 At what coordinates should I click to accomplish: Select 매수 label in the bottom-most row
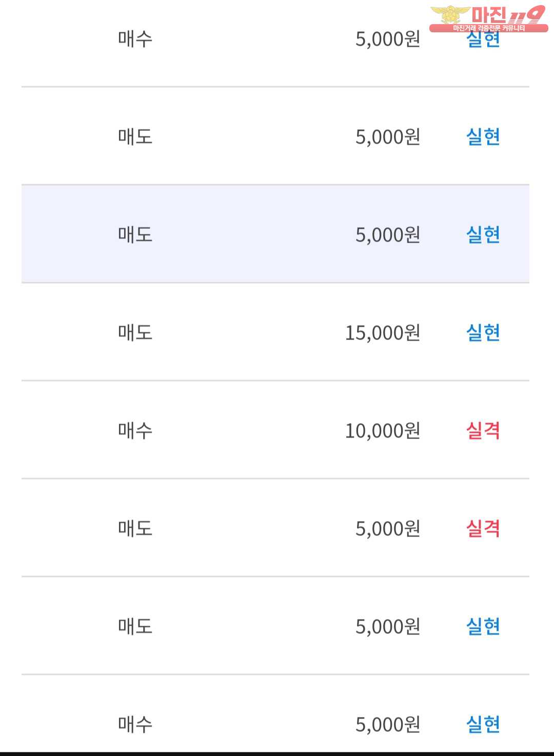135,724
